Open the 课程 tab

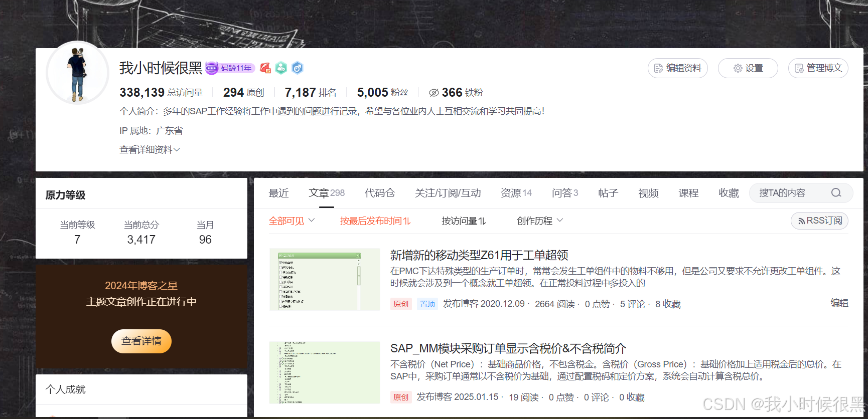pyautogui.click(x=688, y=193)
